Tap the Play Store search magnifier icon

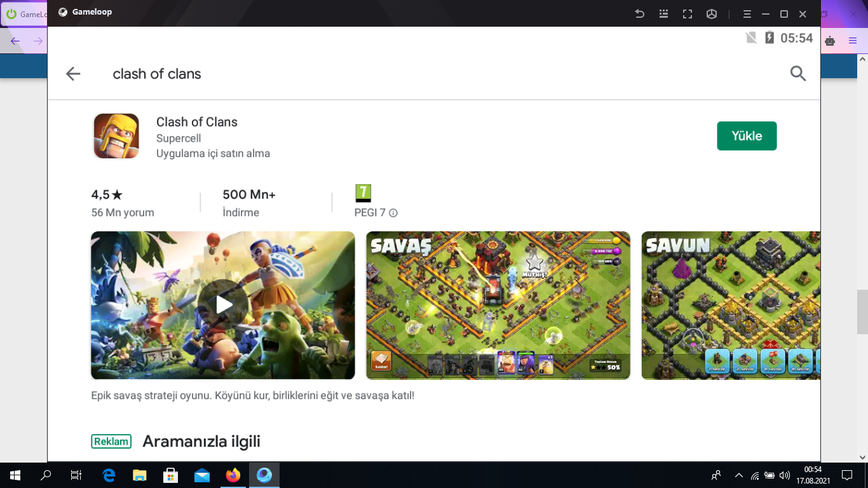[798, 74]
